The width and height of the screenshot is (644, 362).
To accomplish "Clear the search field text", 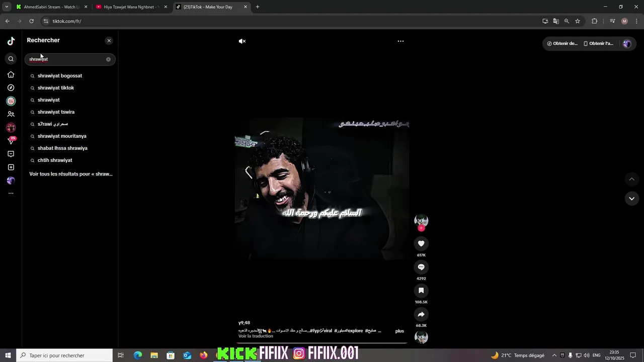I will (108, 59).
